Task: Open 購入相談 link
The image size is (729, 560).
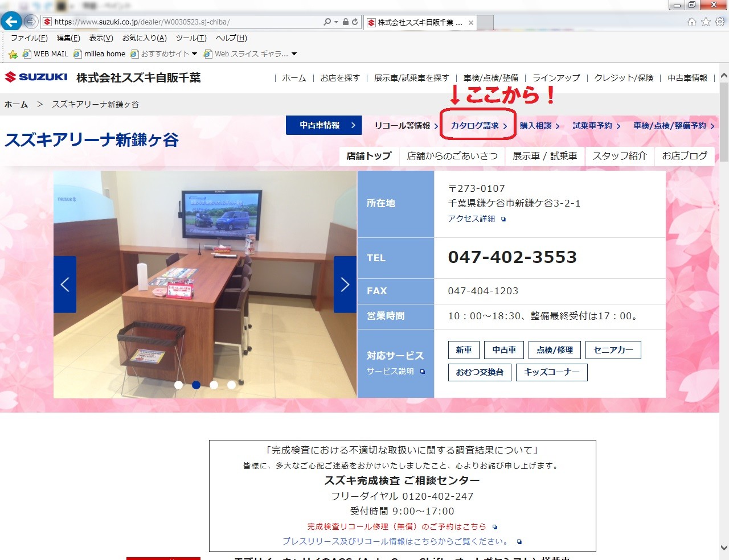Action: coord(539,126)
